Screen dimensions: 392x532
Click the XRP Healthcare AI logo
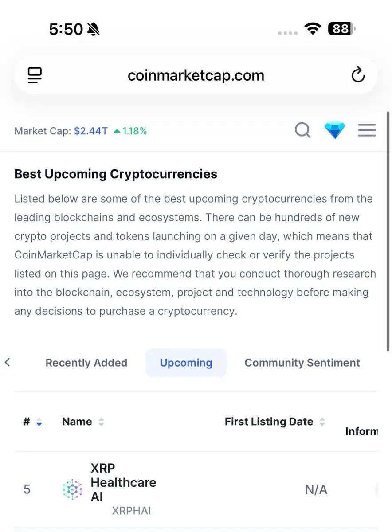pos(73,489)
